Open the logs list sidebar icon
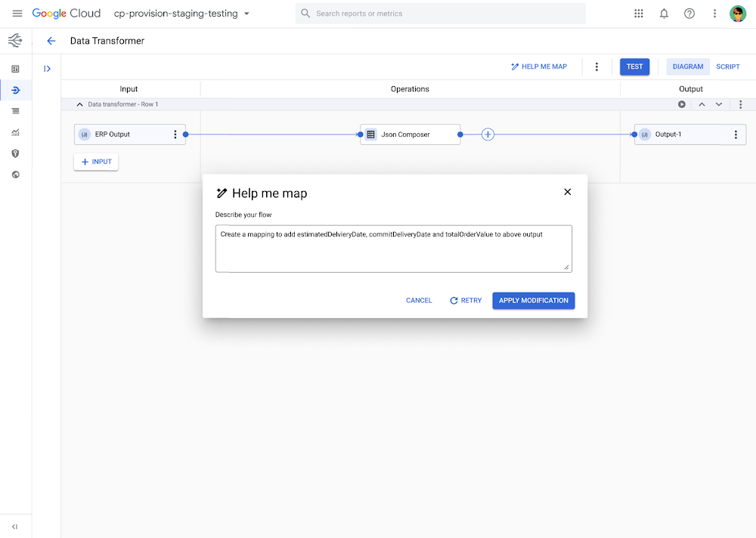The width and height of the screenshot is (756, 538). pyautogui.click(x=15, y=111)
